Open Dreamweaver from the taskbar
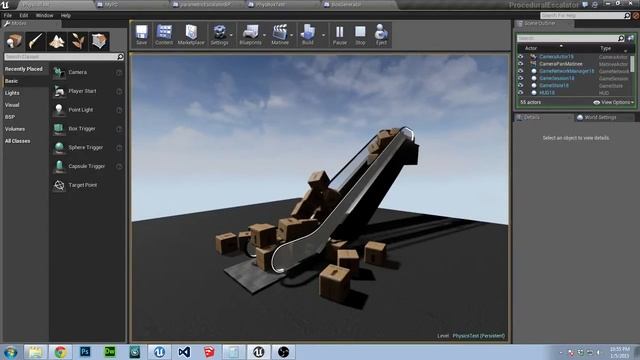The image size is (640, 360). coord(110,352)
